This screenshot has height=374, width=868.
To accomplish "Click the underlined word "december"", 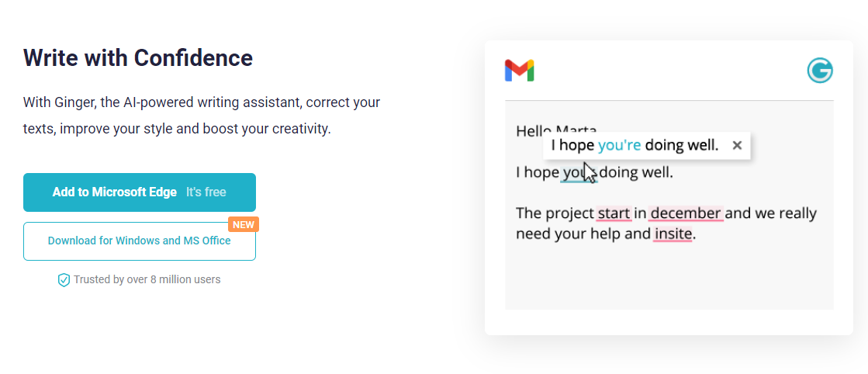I will (686, 213).
